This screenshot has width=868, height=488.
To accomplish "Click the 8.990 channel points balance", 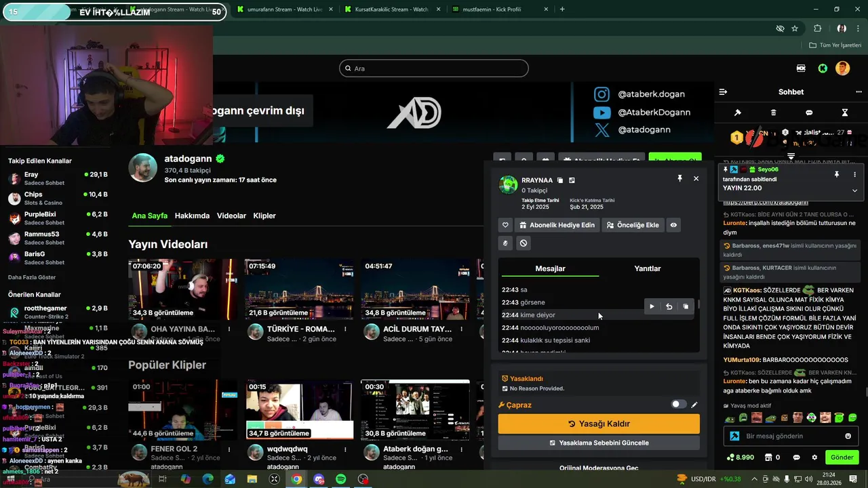I will pos(740,457).
